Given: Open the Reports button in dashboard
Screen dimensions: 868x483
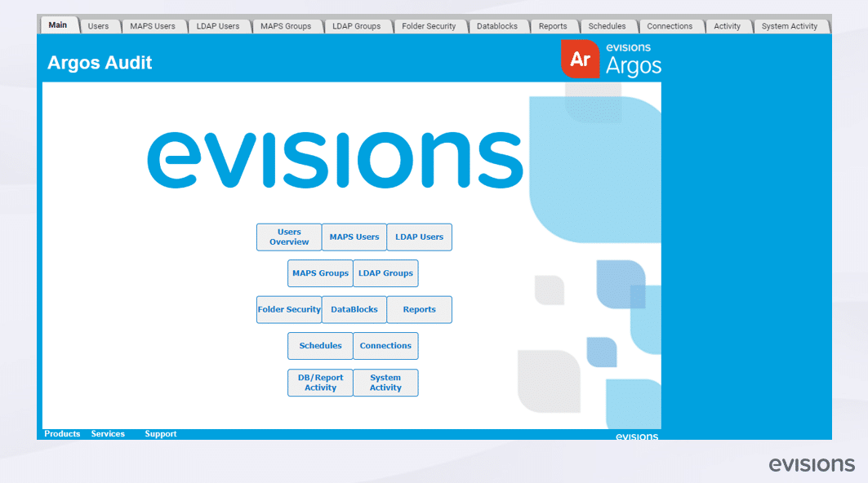Looking at the screenshot, I should click(x=419, y=309).
